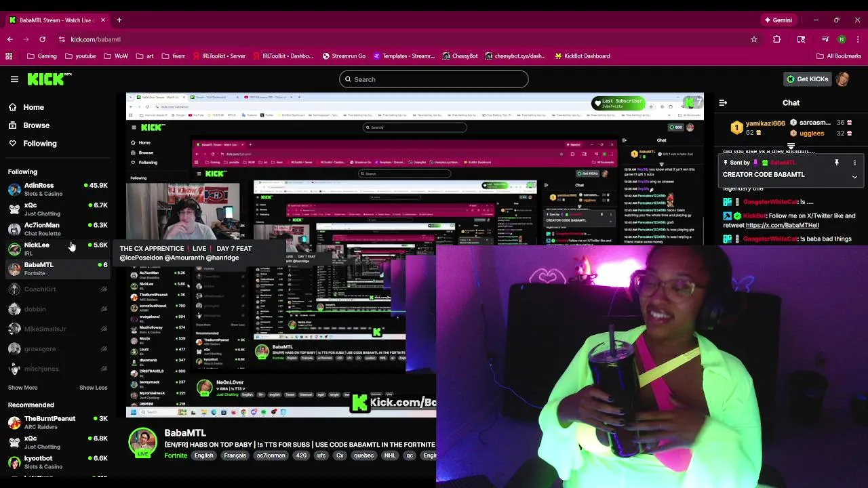Click the quebec stream tag
Viewport: 868px width, 488px height.
point(363,455)
